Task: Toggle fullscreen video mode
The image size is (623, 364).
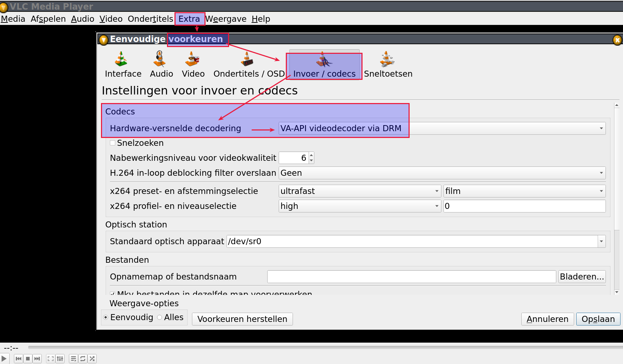Action: (51, 359)
